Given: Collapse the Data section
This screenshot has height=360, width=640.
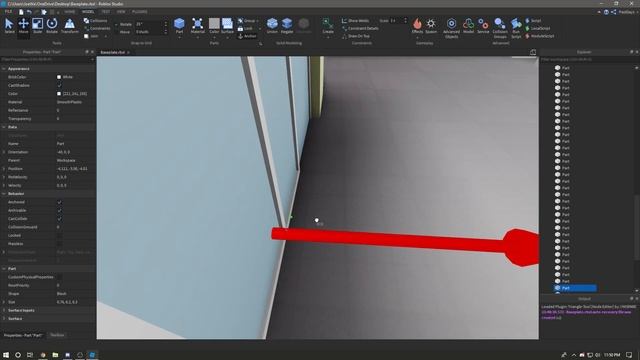Looking at the screenshot, I should [4, 127].
